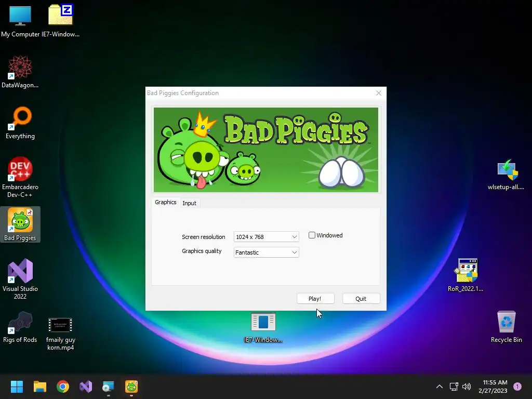This screenshot has width=532, height=399.
Task: Select the Graphics tab
Action: tap(166, 202)
